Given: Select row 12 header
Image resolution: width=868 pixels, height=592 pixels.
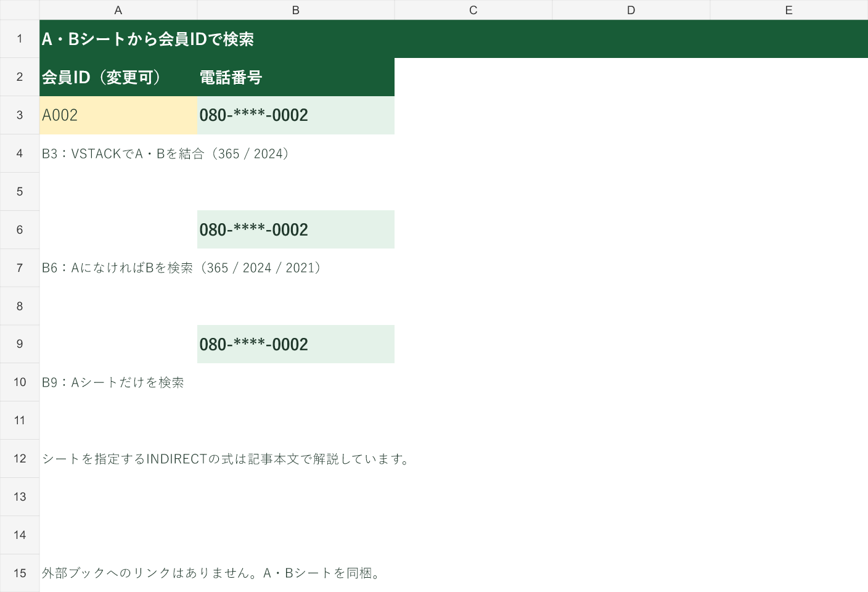Looking at the screenshot, I should [20, 459].
